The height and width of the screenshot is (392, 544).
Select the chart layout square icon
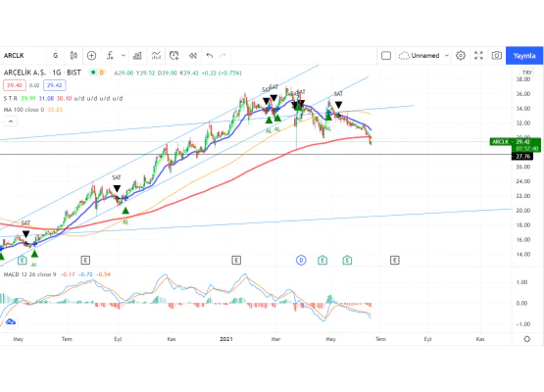[386, 56]
